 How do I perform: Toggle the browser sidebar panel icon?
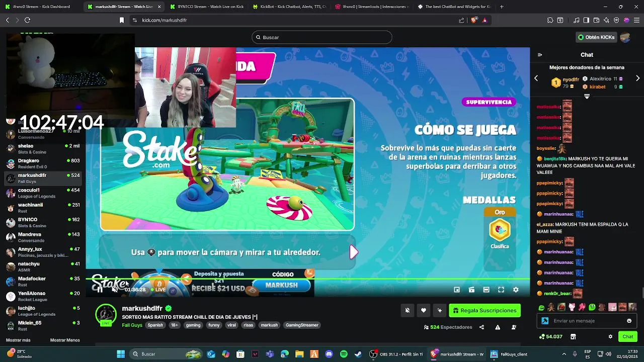pyautogui.click(x=586, y=20)
